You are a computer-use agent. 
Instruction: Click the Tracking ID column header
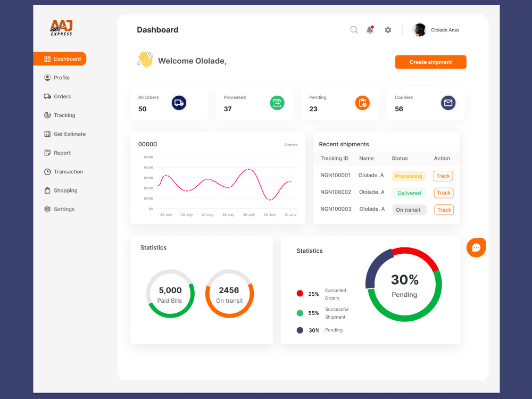pyautogui.click(x=335, y=159)
